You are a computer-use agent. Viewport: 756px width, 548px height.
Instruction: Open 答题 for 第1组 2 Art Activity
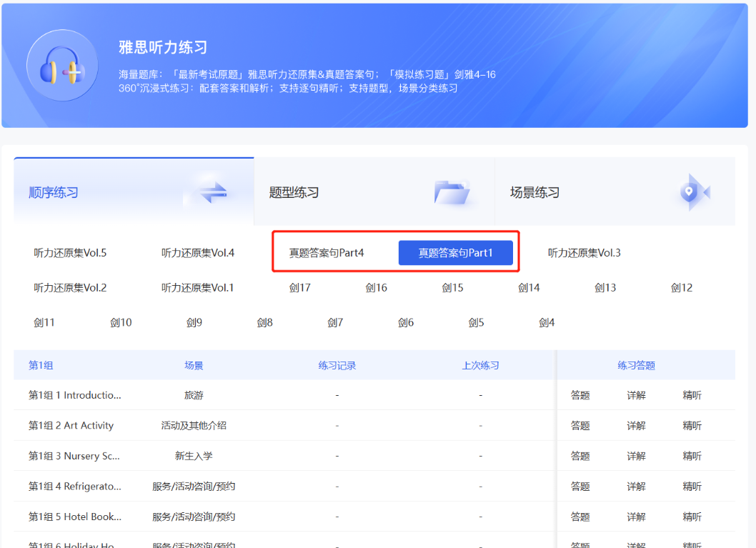coord(580,426)
